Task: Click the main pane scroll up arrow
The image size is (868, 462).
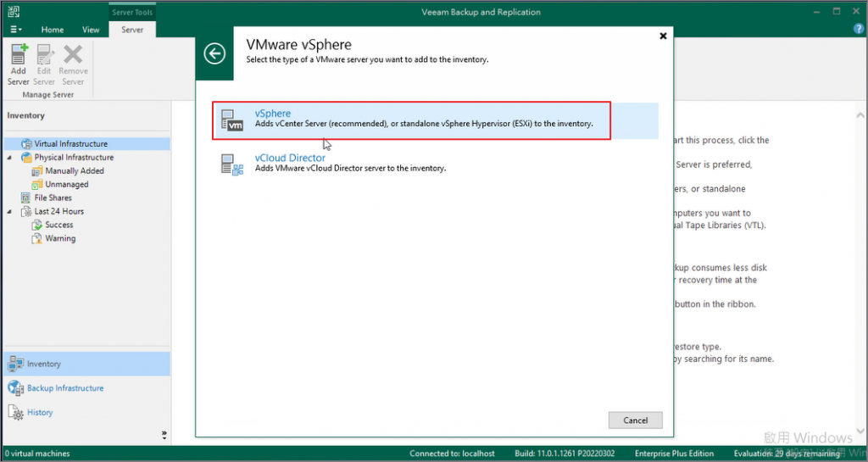Action: (860, 115)
